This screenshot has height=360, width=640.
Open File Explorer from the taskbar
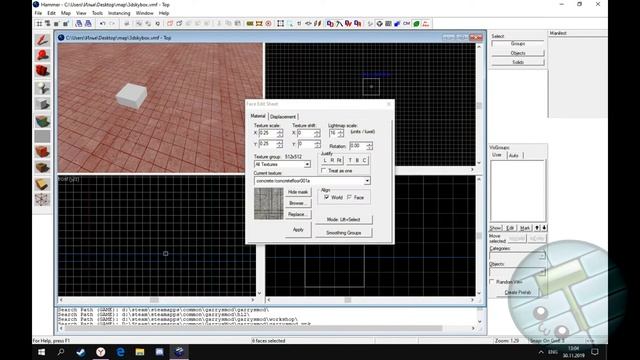click(x=140, y=352)
